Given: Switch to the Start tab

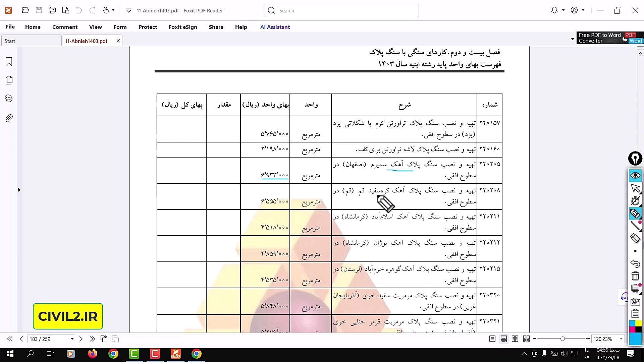Looking at the screenshot, I should [10, 41].
